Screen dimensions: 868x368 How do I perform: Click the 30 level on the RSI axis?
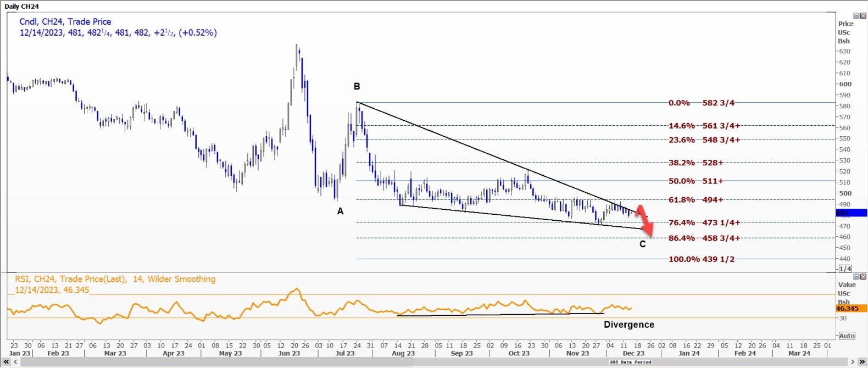pos(843,318)
